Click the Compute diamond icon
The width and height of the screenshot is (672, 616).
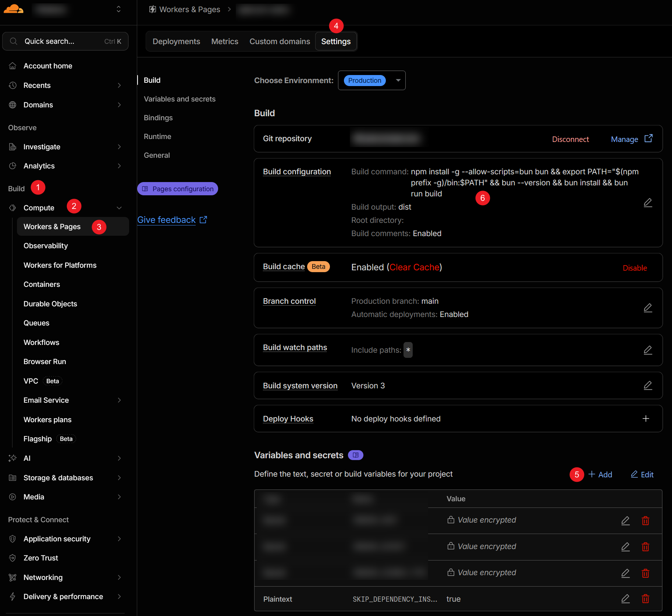click(x=13, y=208)
